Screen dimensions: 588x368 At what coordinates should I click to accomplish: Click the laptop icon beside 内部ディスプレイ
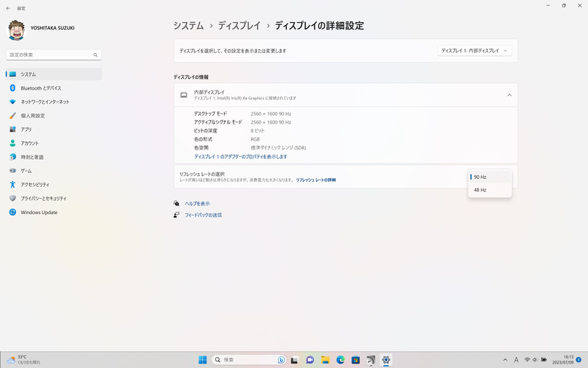(184, 95)
